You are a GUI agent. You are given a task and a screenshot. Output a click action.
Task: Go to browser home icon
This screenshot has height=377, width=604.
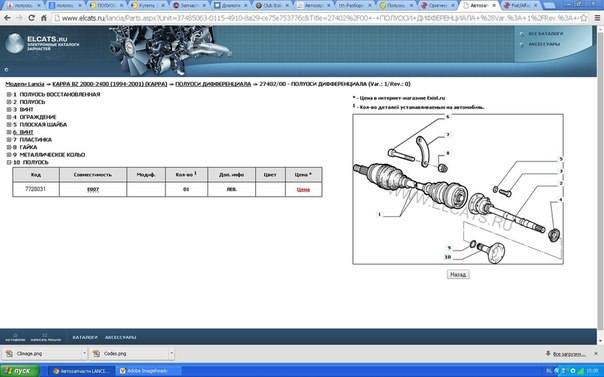tap(44, 18)
